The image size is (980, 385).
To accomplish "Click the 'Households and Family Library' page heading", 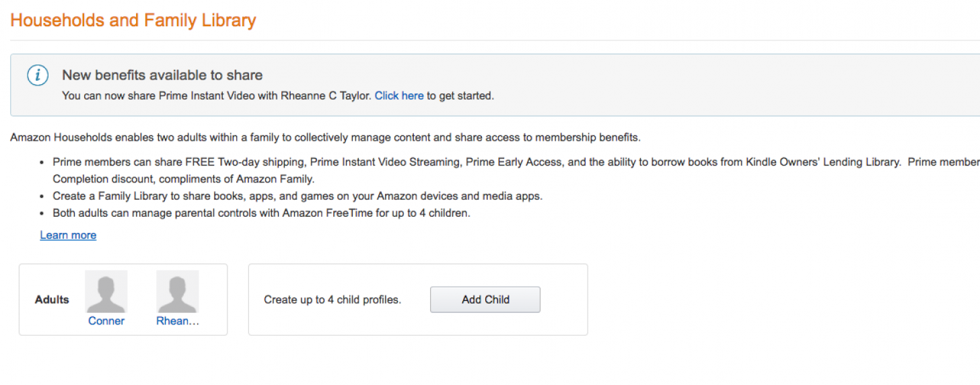I will point(133,20).
